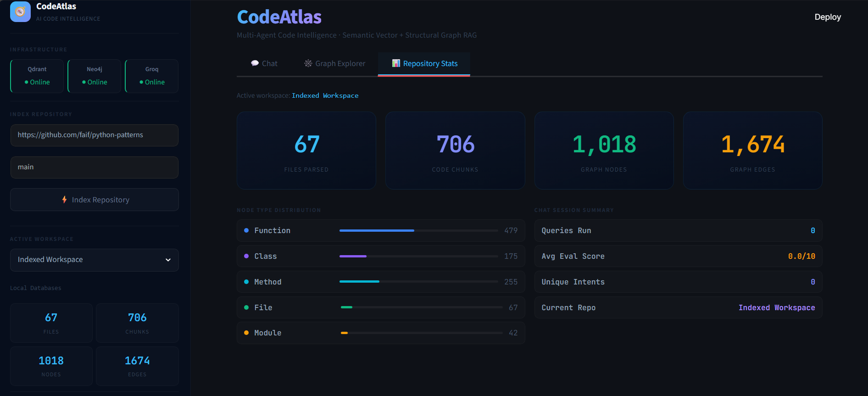868x396 pixels.
Task: Click the Function count 479
Action: coord(511,230)
